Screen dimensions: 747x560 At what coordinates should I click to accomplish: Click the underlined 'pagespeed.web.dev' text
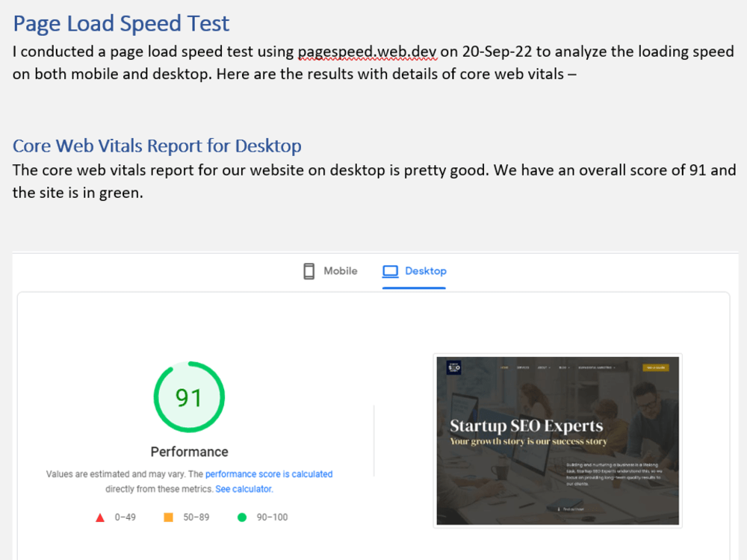pos(367,52)
